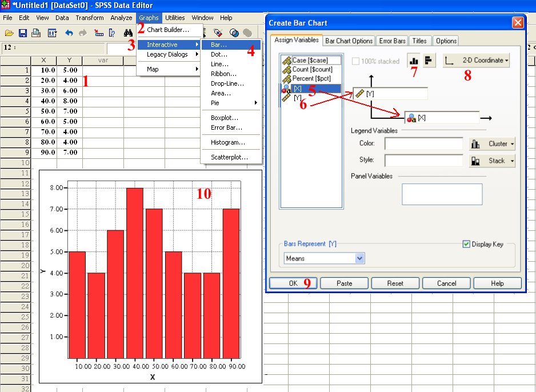Click the Color legend variable field
536x392 pixels.
pos(423,143)
